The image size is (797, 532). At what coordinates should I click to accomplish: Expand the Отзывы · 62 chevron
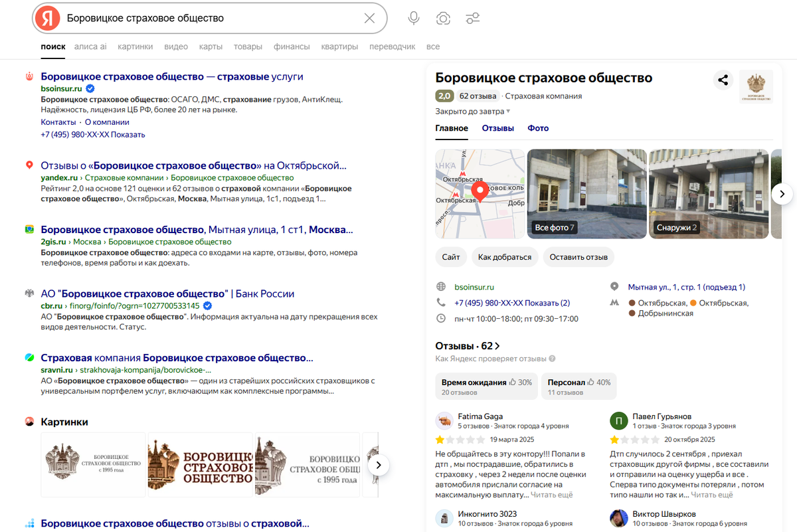point(497,346)
